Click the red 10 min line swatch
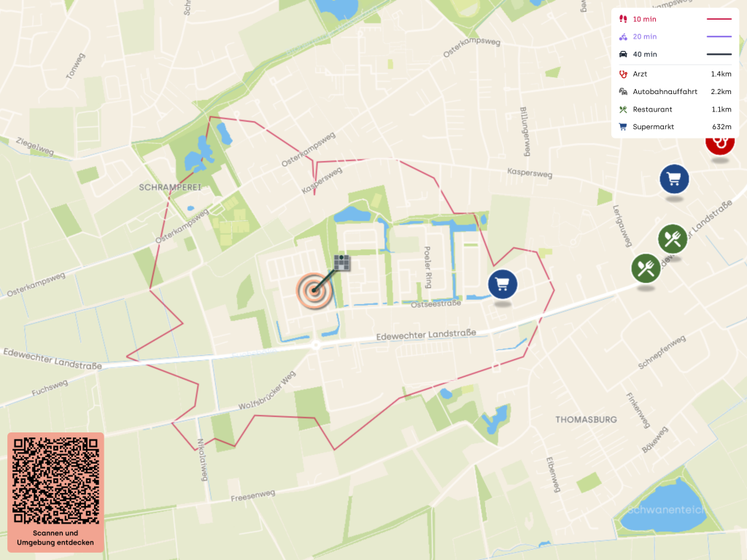The height and width of the screenshot is (560, 747). click(x=719, y=19)
